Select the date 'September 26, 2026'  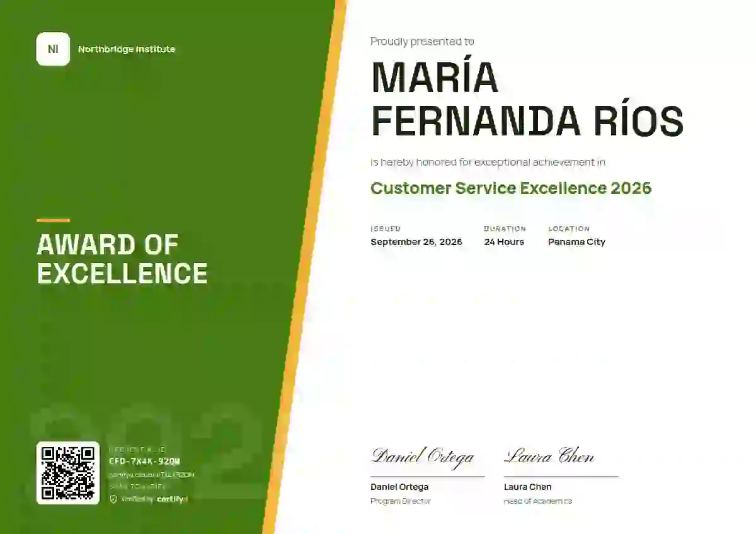click(416, 242)
